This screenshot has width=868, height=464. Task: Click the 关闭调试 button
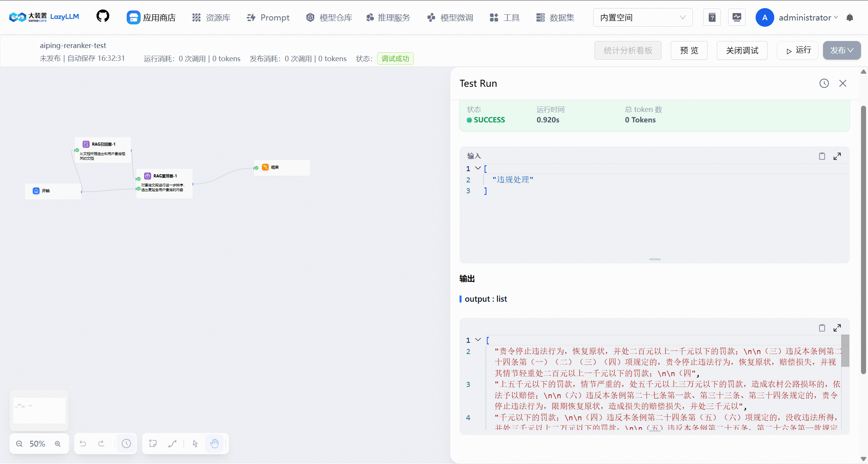[742, 50]
